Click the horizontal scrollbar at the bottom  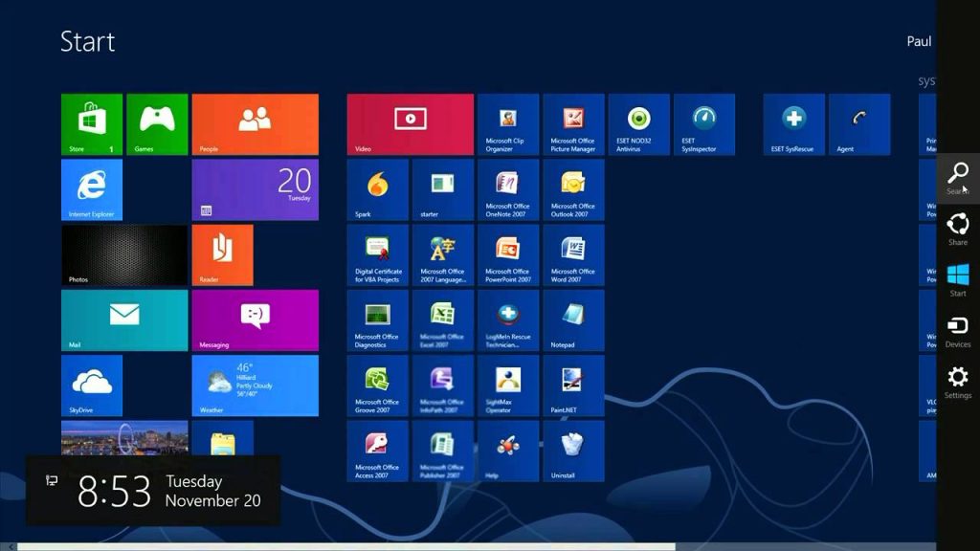click(346, 546)
